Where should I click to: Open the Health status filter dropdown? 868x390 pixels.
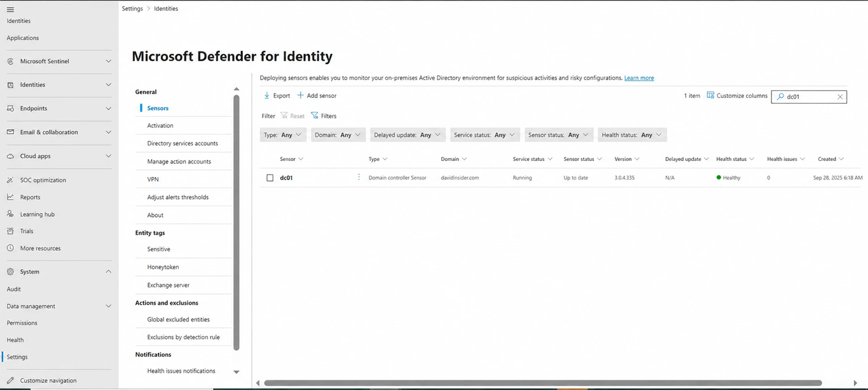[x=632, y=135]
